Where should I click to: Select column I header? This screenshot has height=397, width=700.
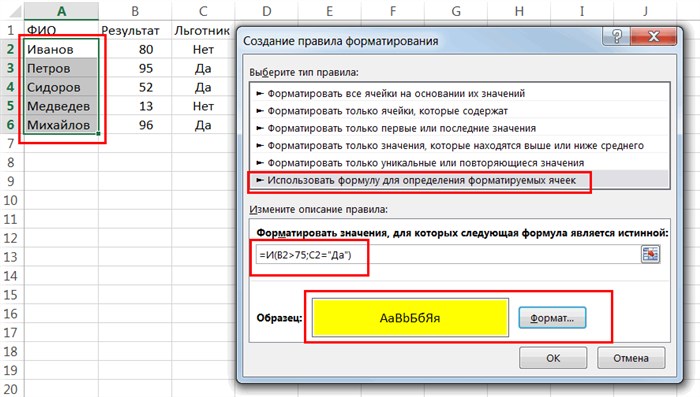pyautogui.click(x=582, y=11)
